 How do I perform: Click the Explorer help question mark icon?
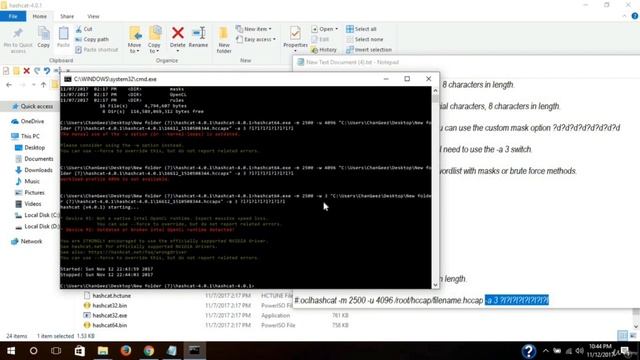point(635,16)
